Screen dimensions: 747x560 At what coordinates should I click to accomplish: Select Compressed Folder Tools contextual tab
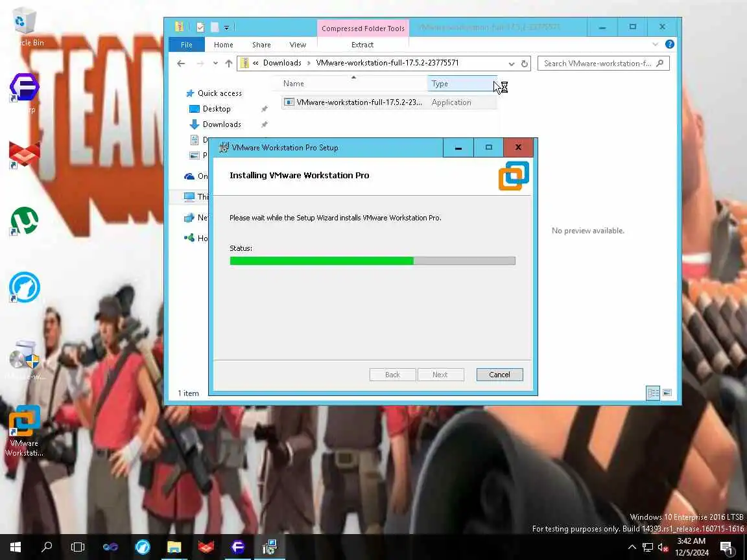pyautogui.click(x=362, y=29)
